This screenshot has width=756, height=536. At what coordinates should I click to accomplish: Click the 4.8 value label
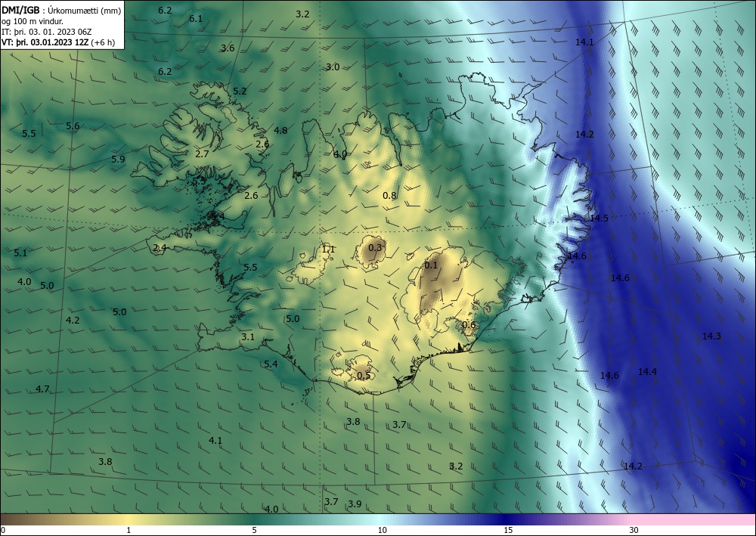[x=280, y=131]
